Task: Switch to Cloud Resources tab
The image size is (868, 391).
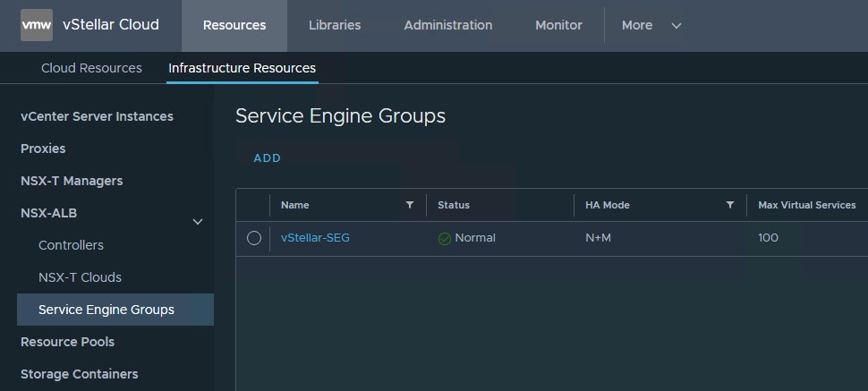Action: point(91,68)
